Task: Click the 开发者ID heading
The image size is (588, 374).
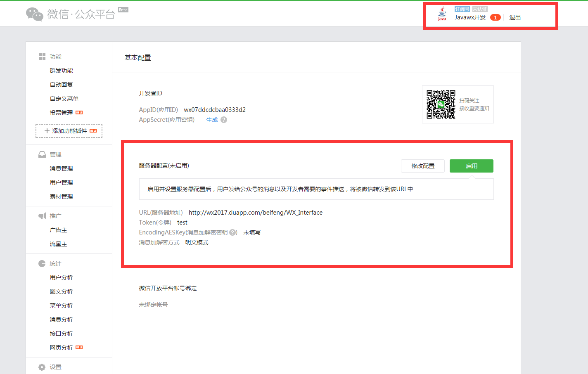Action: (x=150, y=93)
